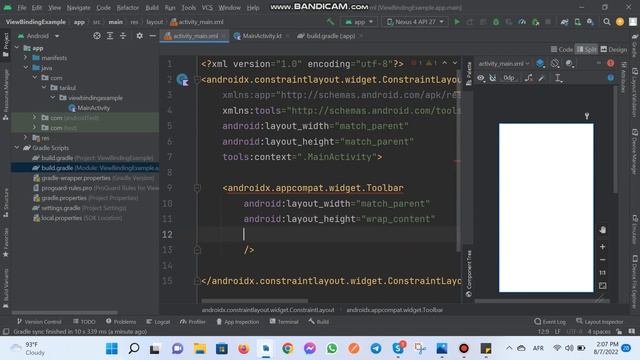Collapse the Gradle Scripts node
The width and height of the screenshot is (640, 360).
pyautogui.click(x=17, y=147)
